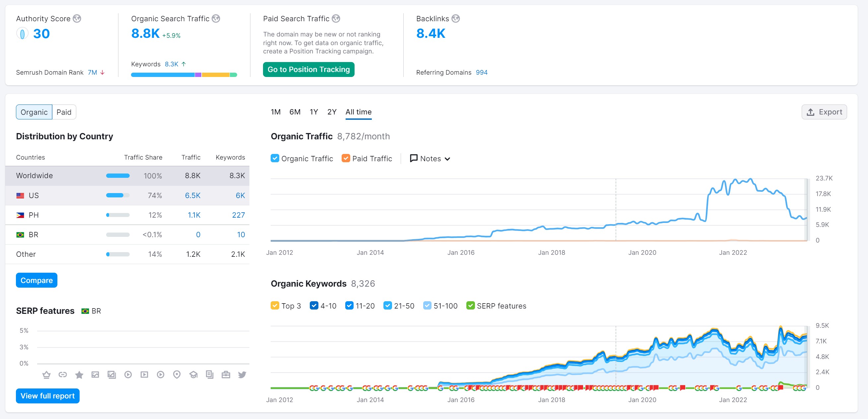The height and width of the screenshot is (419, 868).
Task: Select the 6M time range
Action: coord(295,112)
